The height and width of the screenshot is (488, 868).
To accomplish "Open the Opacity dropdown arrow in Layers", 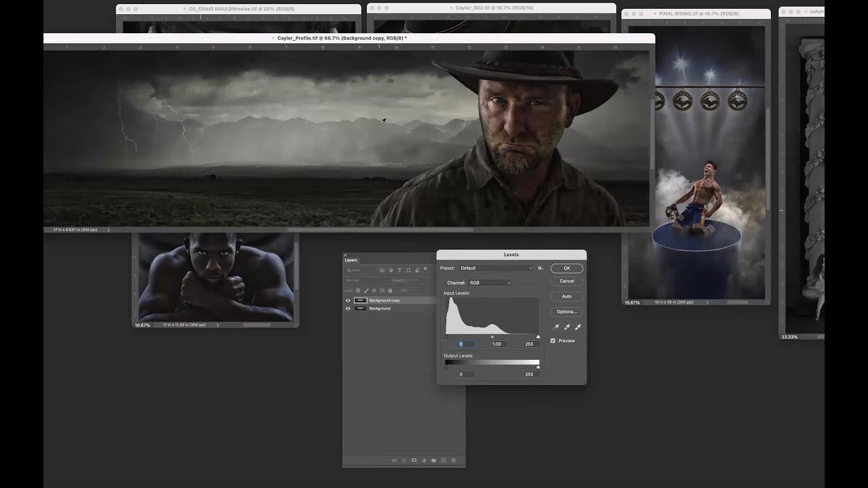I will click(x=425, y=281).
